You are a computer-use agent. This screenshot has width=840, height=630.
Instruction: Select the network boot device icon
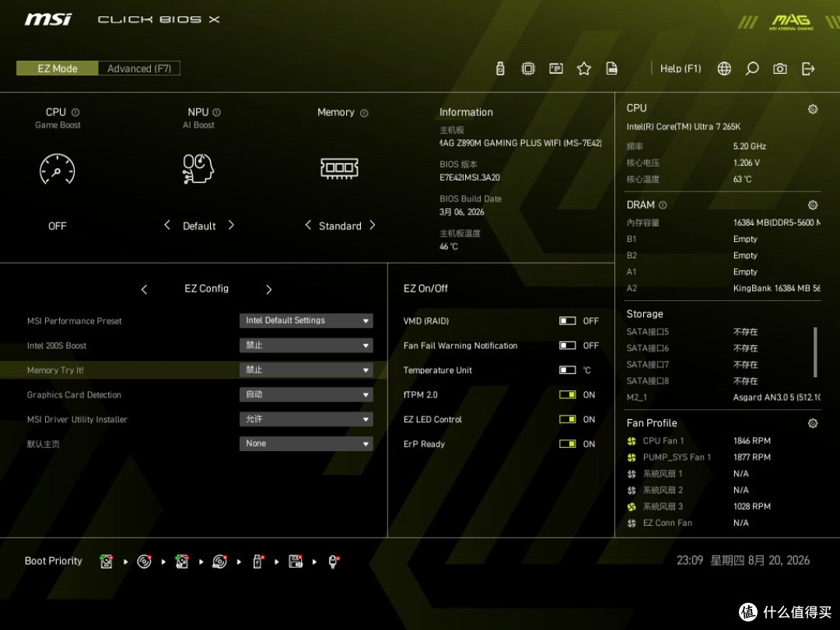[x=333, y=562]
